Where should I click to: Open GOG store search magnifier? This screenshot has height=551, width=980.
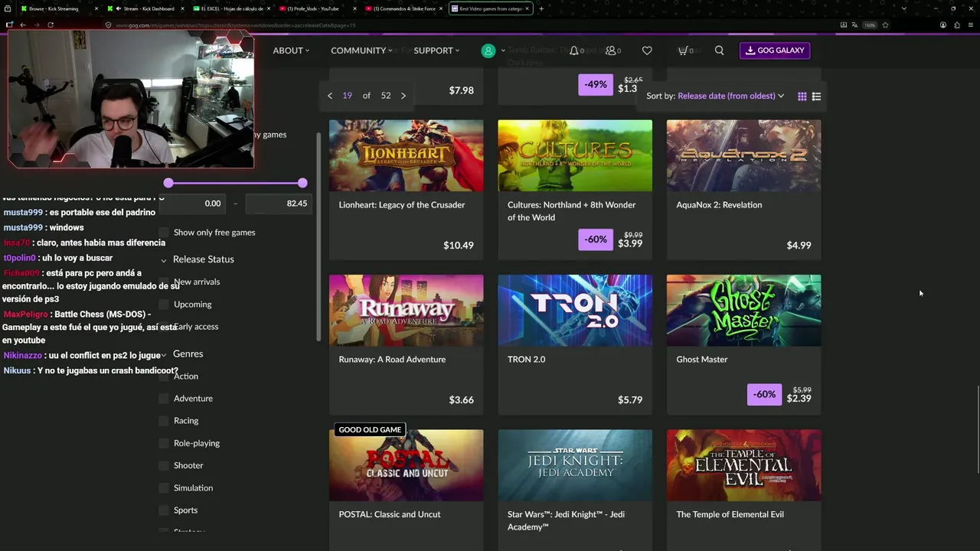(x=719, y=51)
